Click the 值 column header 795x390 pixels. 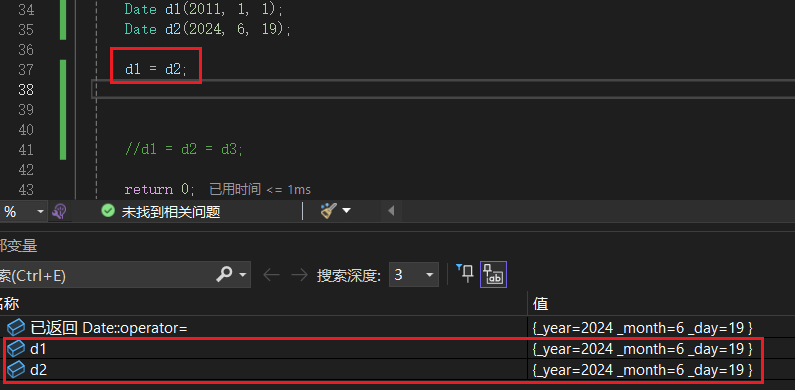tap(540, 304)
